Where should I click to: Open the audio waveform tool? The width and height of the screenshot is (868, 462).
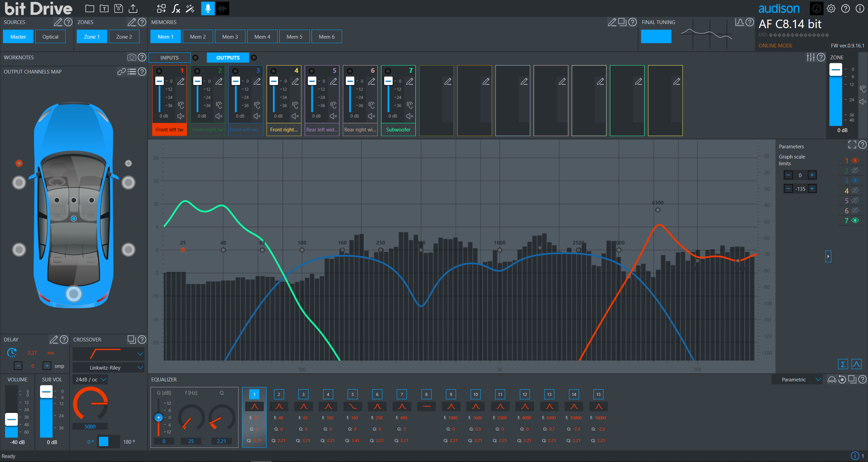(x=222, y=8)
